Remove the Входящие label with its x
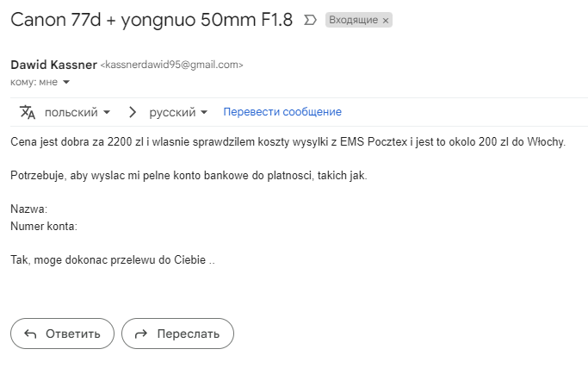The image size is (588, 368). (x=386, y=21)
